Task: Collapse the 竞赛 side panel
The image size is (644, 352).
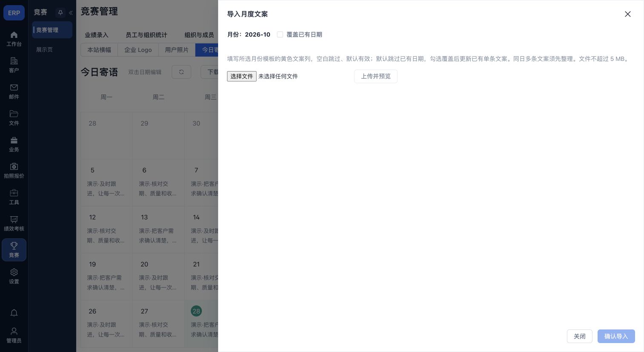Action: (71, 13)
